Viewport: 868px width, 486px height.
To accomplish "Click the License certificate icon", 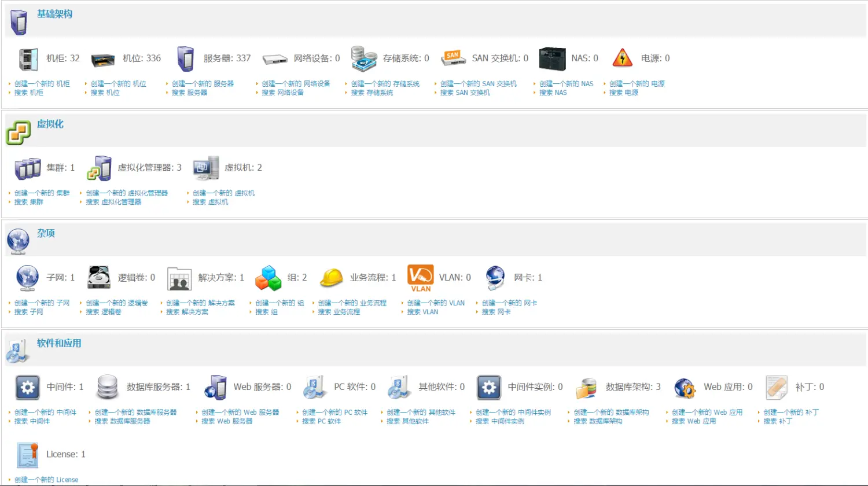I will click(28, 455).
